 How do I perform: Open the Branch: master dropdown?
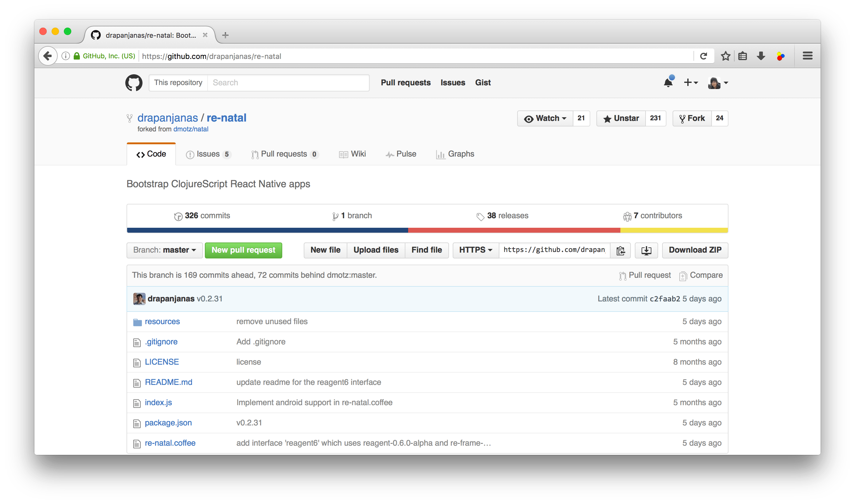(x=165, y=250)
